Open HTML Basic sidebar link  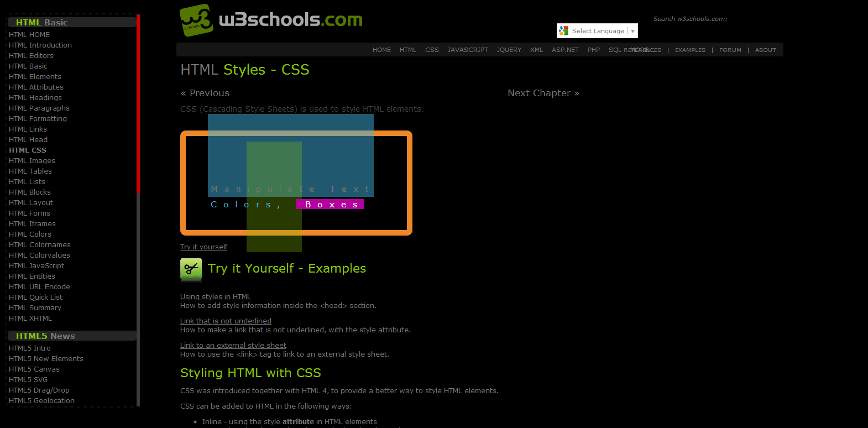(x=28, y=66)
